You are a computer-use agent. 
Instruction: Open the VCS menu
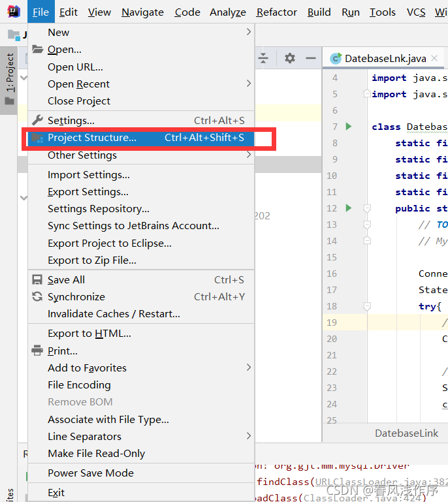tap(416, 12)
